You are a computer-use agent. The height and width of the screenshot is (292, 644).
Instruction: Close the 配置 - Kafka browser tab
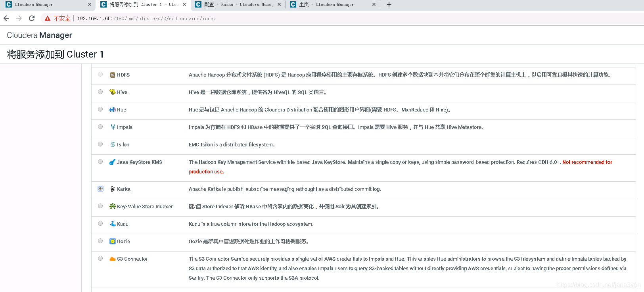coord(279,4)
